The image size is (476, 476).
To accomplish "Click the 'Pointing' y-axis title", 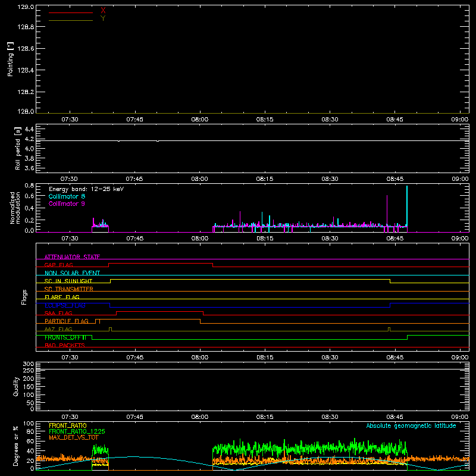I will [x=10, y=59].
